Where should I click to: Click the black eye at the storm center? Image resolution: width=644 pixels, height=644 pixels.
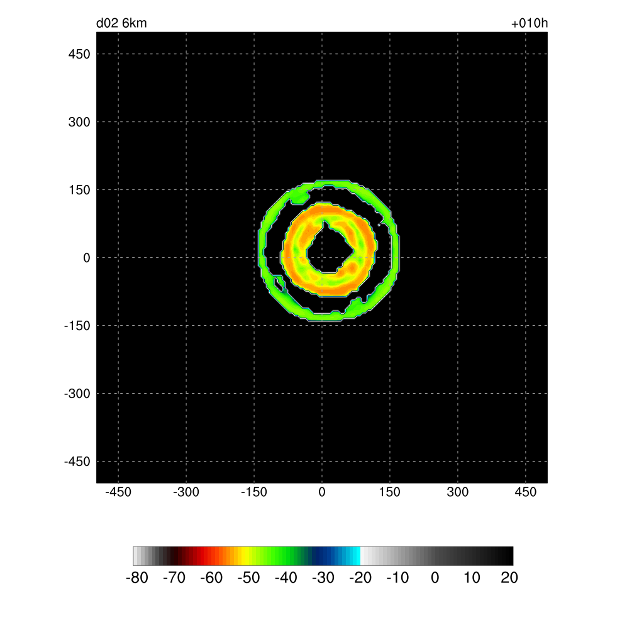point(328,250)
